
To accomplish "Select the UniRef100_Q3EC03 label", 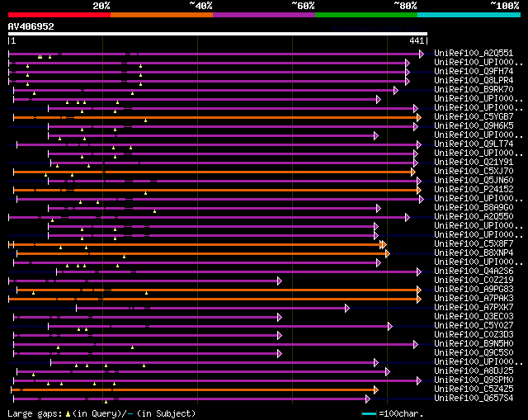I will coord(474,317).
